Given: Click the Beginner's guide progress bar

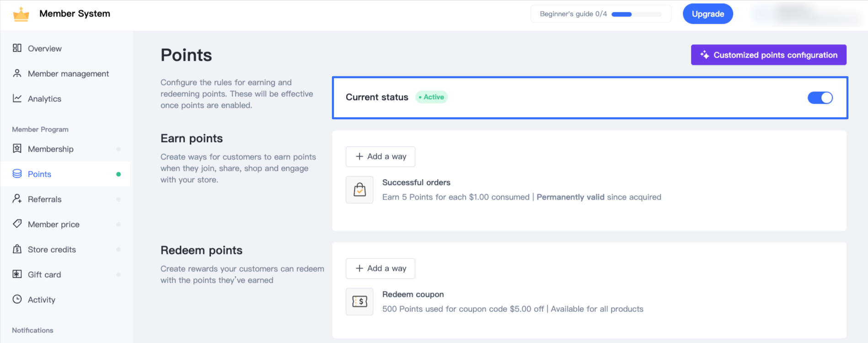Looking at the screenshot, I should [636, 14].
